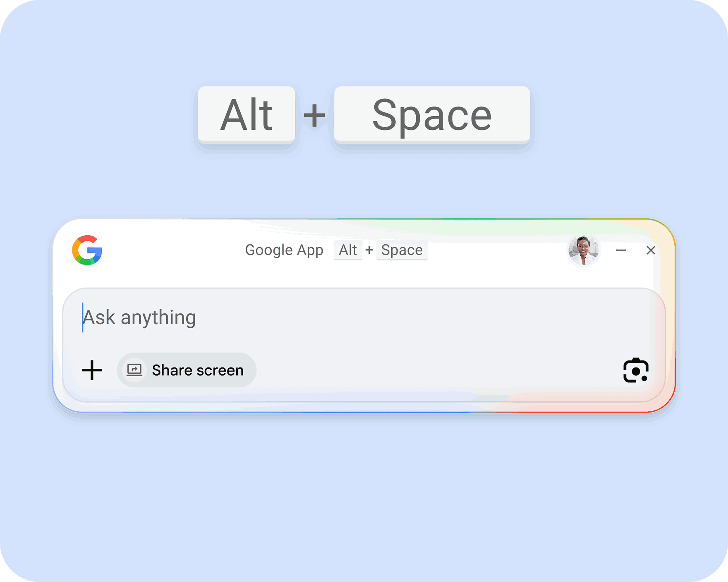
Task: Select the Share screen text label
Action: [198, 370]
